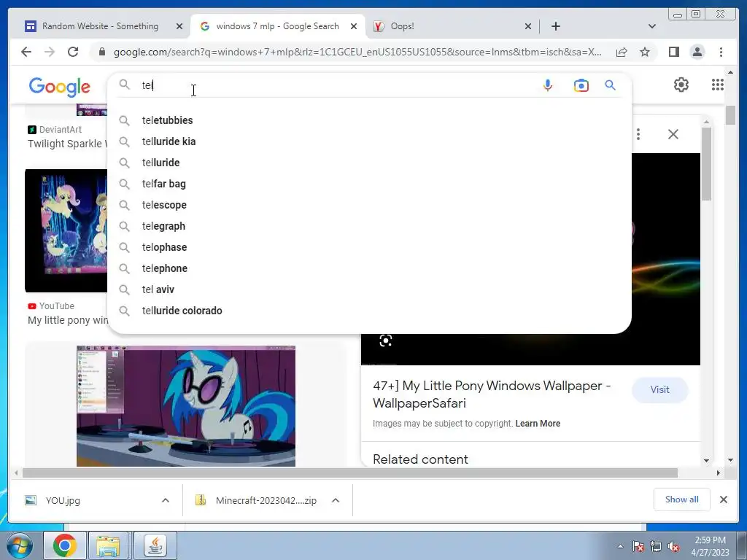
Task: Select the teletubbies suggestion
Action: click(369, 120)
